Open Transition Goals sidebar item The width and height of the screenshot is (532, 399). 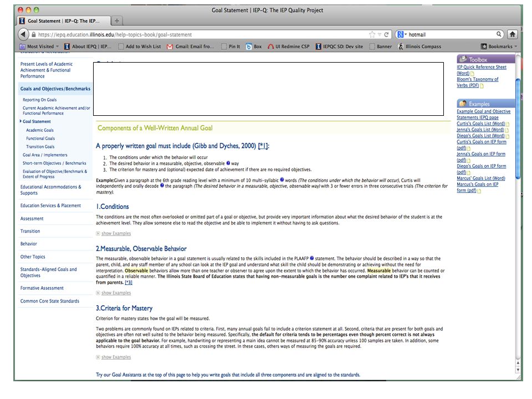(x=40, y=147)
